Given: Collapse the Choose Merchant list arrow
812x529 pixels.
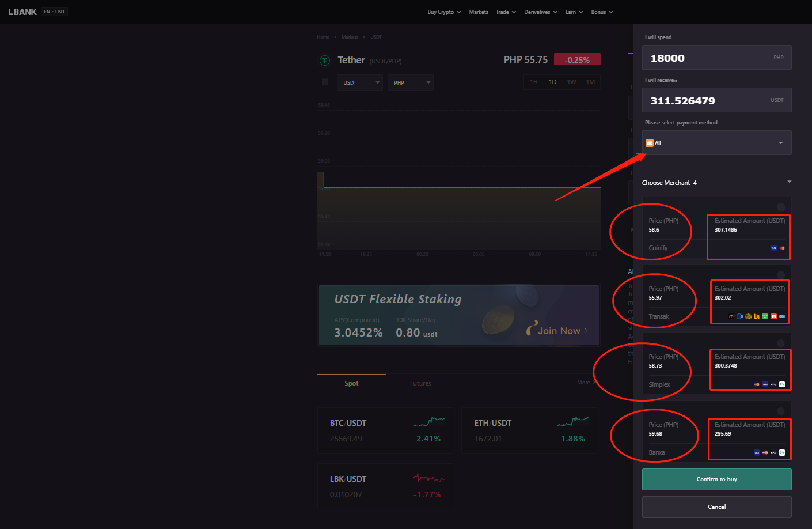Looking at the screenshot, I should [790, 182].
